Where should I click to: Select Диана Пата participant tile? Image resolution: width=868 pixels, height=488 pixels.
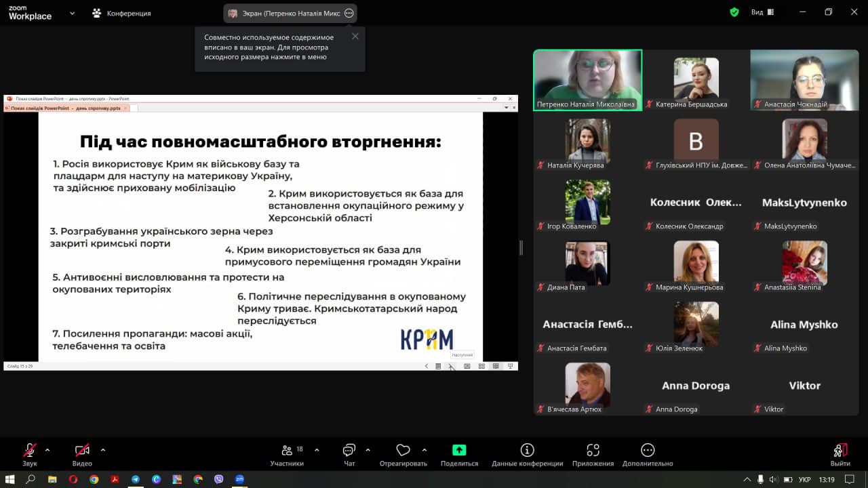(x=588, y=263)
